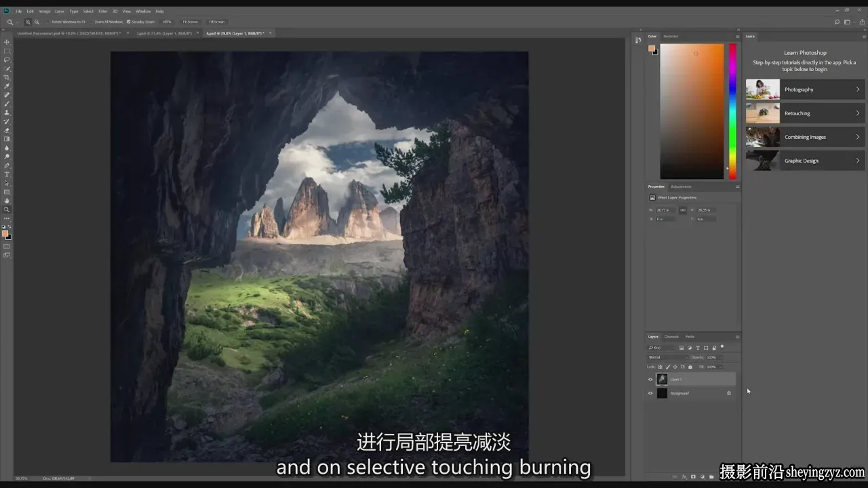Open Color panel menu

pos(737,37)
